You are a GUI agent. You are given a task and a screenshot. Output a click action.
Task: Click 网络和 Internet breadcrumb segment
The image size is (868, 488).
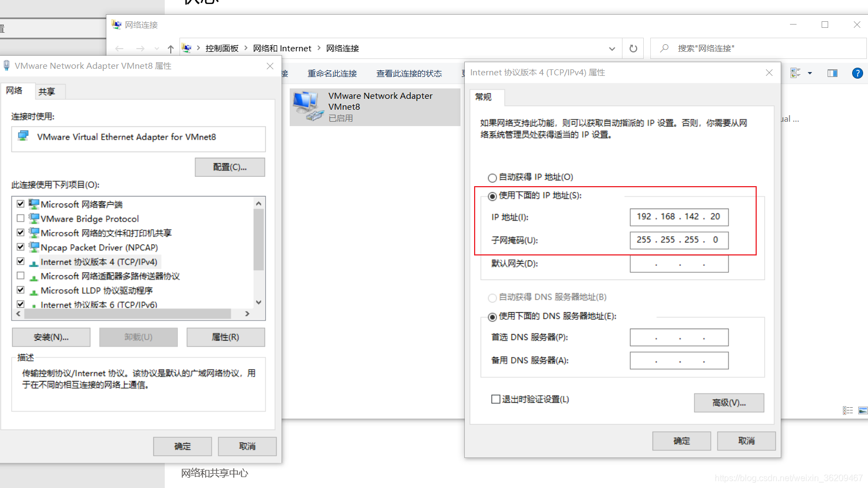[282, 48]
